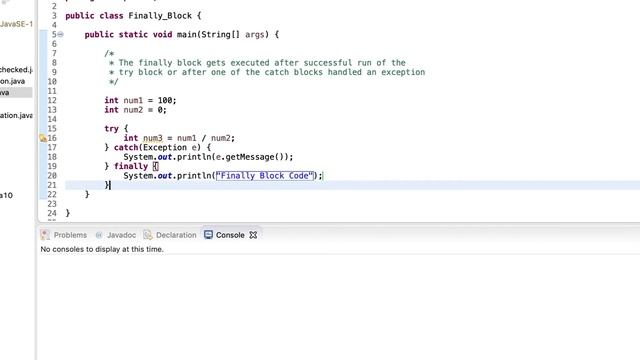Click the comment line starting 'The finally block'

pos(257,63)
